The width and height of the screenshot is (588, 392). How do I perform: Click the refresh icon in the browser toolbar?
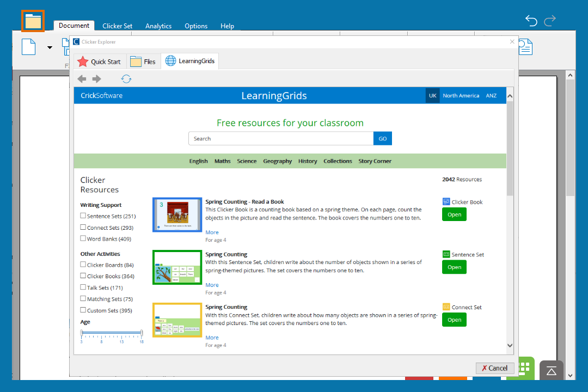pos(126,79)
